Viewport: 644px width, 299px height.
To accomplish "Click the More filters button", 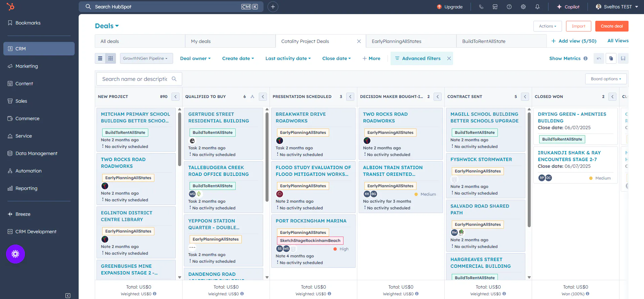I will pyautogui.click(x=371, y=58).
